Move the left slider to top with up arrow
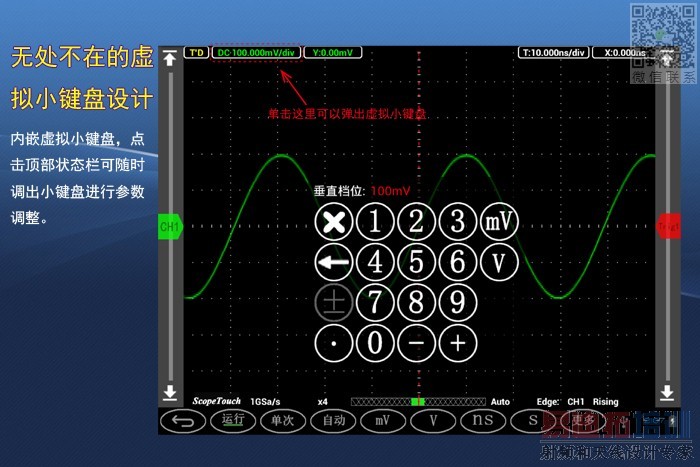This screenshot has height=467, width=700. pos(170,58)
